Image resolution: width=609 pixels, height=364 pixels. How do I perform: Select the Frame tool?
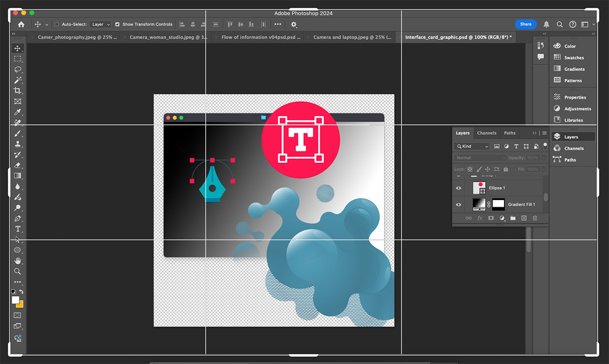click(17, 102)
